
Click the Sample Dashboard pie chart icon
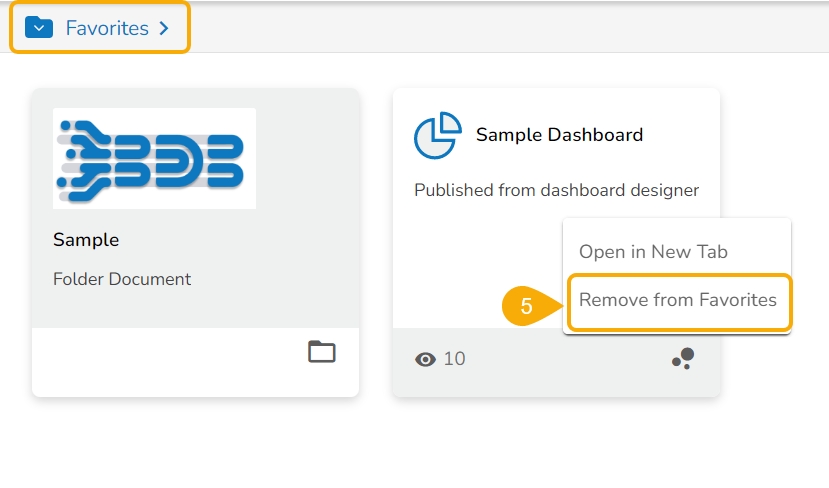tap(437, 136)
